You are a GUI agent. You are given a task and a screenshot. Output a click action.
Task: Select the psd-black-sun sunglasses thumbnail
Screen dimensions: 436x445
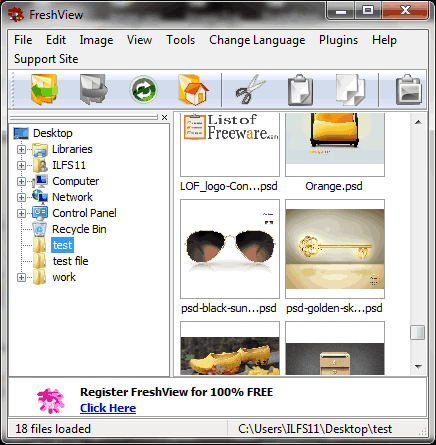[x=230, y=249]
